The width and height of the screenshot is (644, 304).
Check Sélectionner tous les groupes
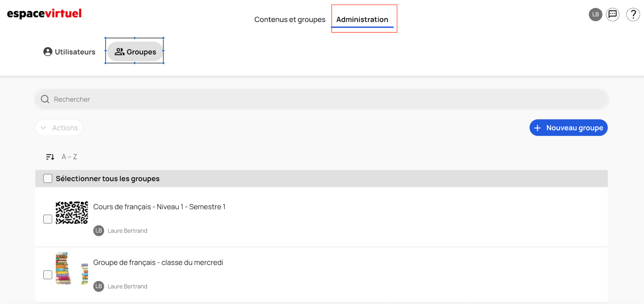(x=48, y=179)
